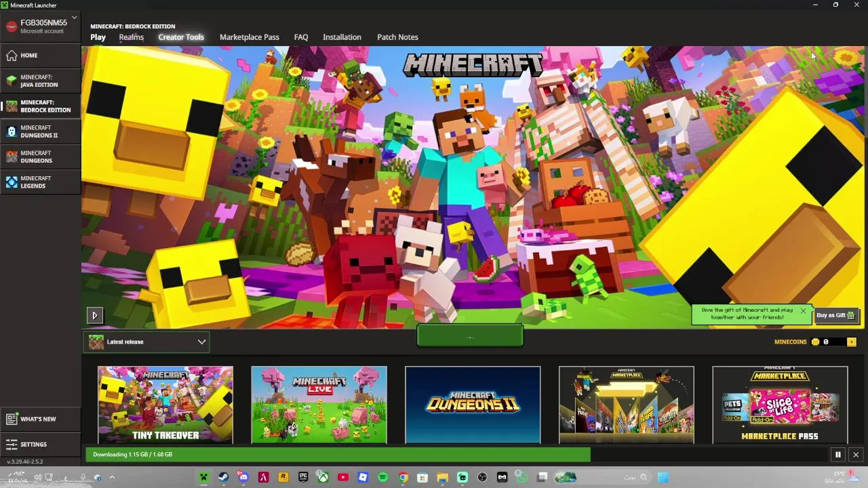The image size is (868, 488).
Task: Open launcher Settings
Action: [41, 445]
